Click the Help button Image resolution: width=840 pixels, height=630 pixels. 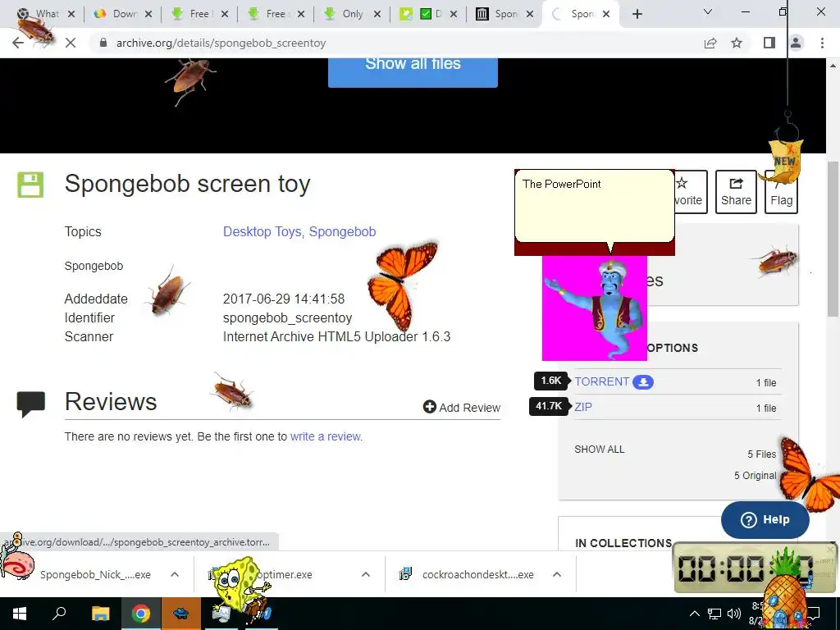tap(765, 519)
